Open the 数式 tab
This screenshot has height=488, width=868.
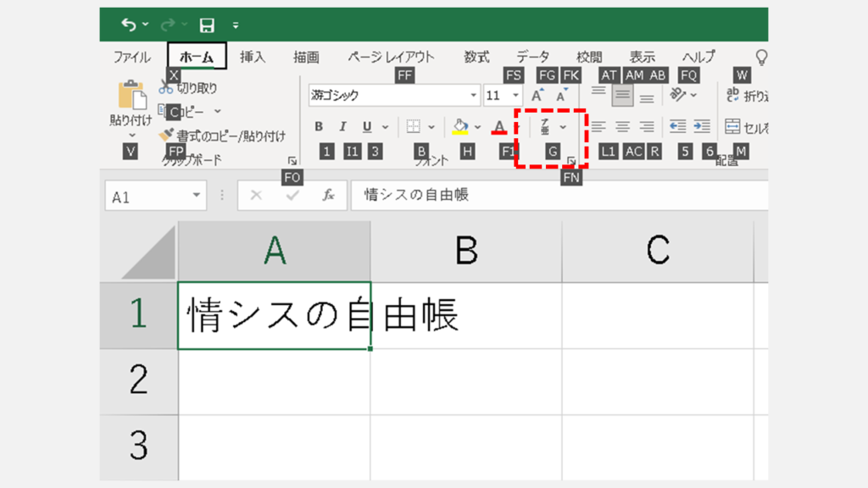(x=476, y=57)
